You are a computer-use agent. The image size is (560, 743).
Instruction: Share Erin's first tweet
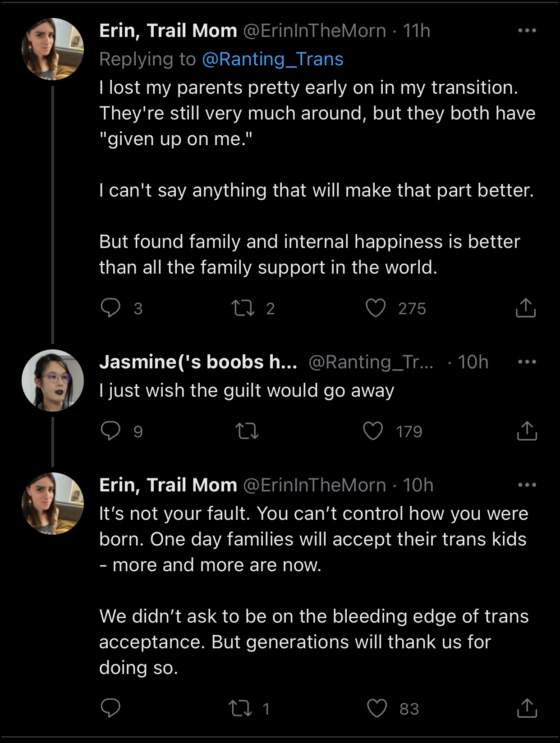click(526, 308)
